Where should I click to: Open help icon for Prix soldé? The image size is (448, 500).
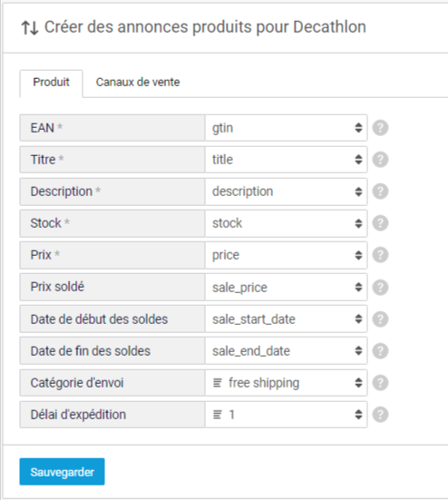(x=381, y=288)
